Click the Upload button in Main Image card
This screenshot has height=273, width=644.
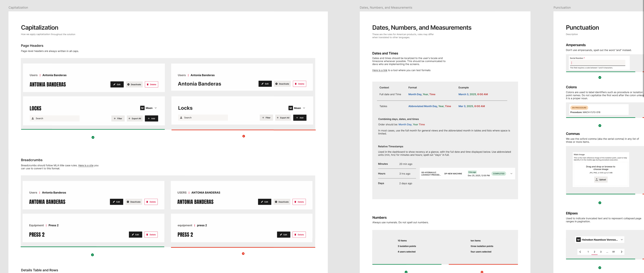coord(601,180)
